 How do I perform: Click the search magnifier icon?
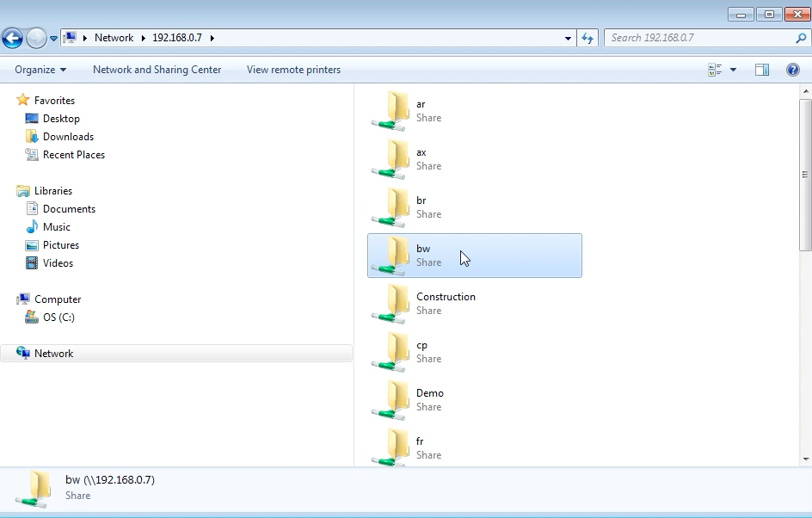tap(801, 38)
